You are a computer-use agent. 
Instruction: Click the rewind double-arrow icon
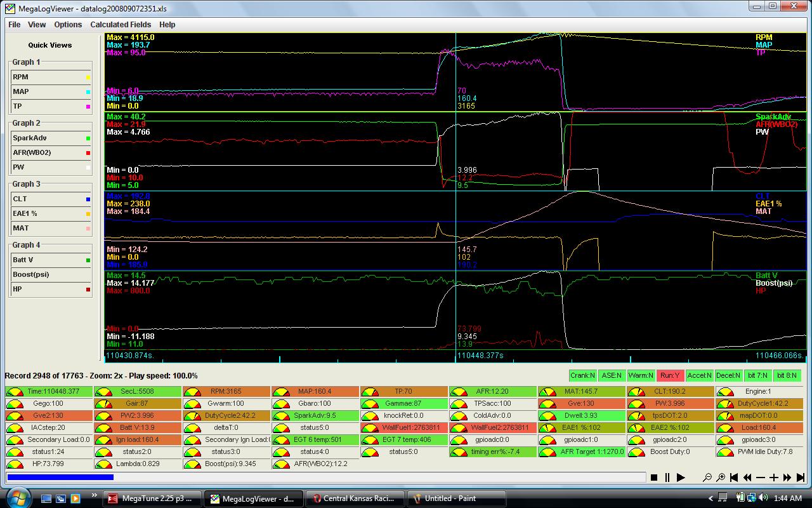coord(747,478)
